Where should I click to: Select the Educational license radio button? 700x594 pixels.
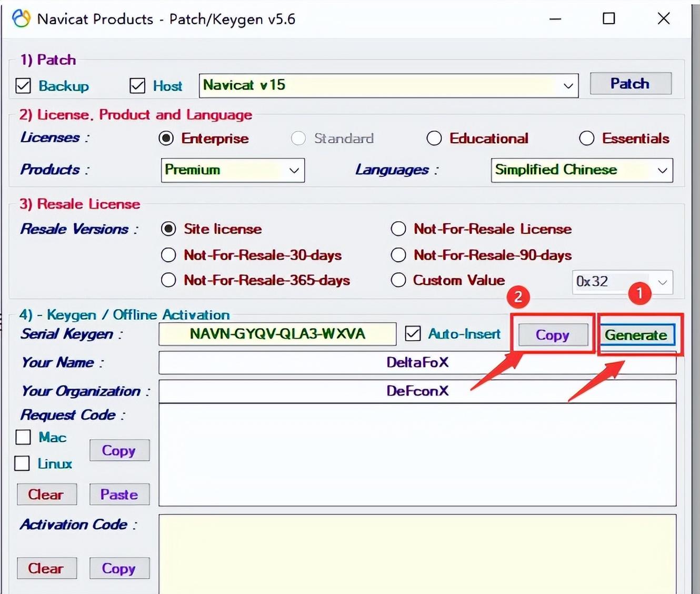tap(434, 138)
